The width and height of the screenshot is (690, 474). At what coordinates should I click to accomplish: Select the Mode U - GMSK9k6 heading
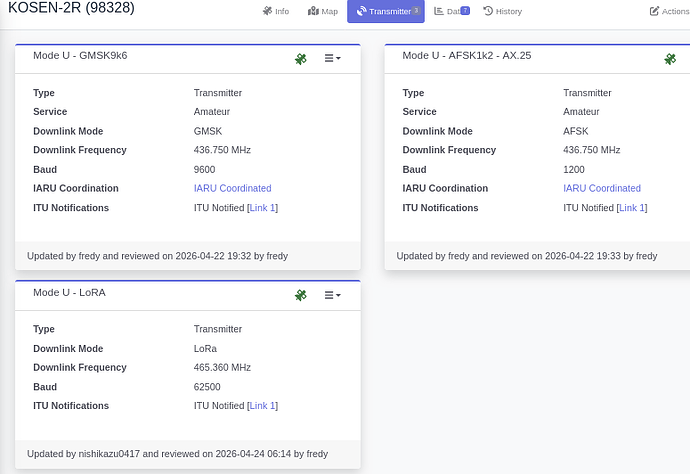tap(80, 55)
